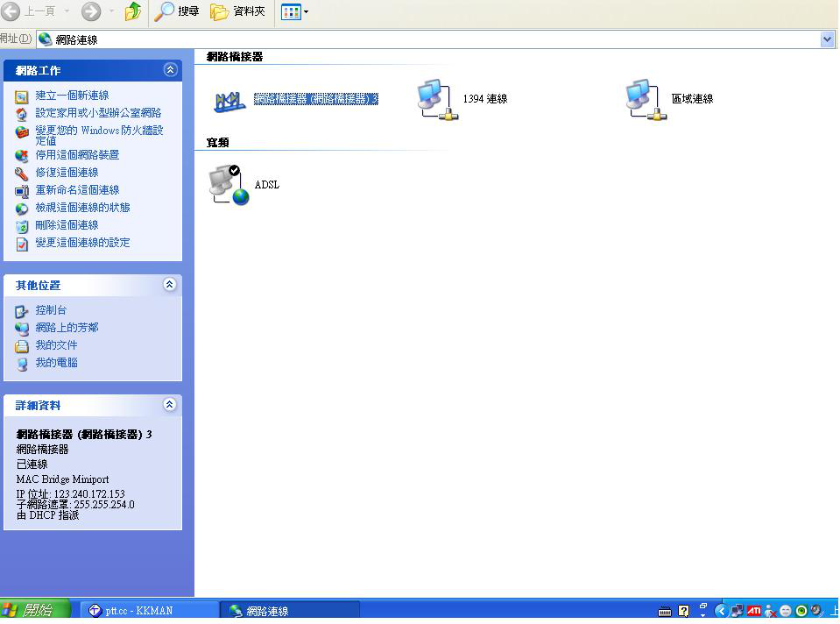Click the My Computer icon in sidebar

pyautogui.click(x=21, y=364)
